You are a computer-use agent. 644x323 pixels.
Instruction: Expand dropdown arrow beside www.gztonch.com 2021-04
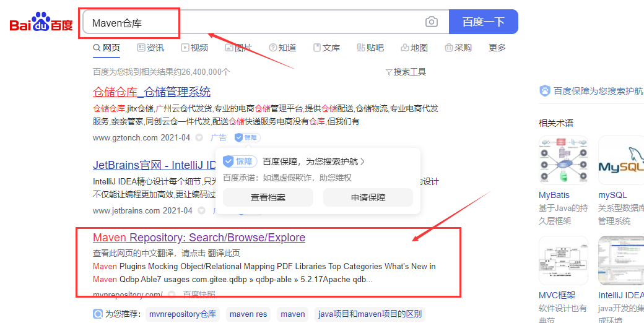pyautogui.click(x=199, y=138)
